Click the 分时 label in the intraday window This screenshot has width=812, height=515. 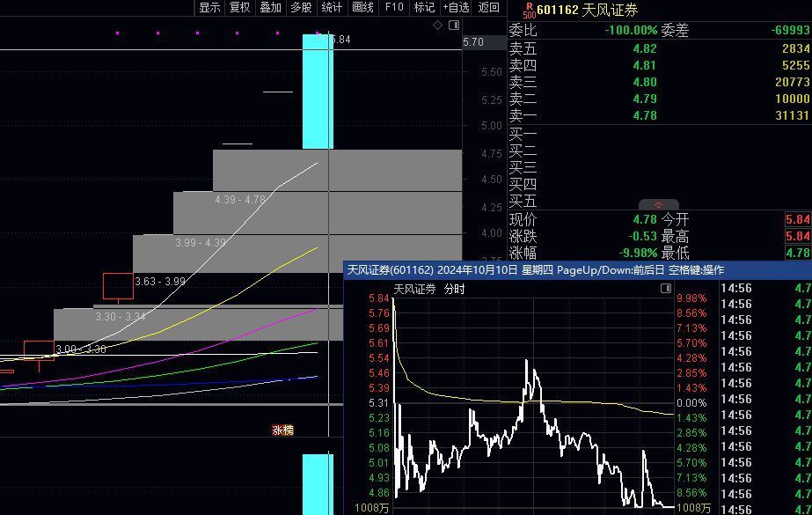(454, 289)
